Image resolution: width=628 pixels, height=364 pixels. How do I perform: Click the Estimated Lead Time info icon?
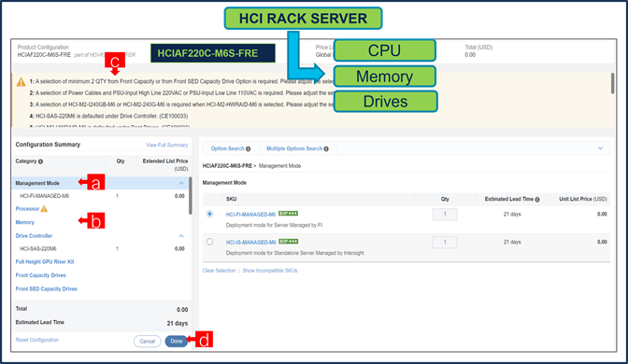[537, 199]
